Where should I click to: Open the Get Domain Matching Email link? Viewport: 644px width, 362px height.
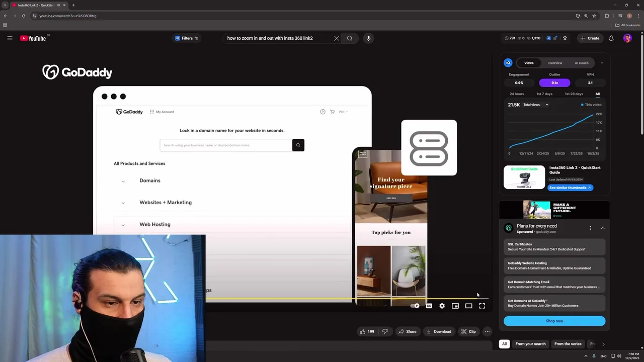coord(554,285)
